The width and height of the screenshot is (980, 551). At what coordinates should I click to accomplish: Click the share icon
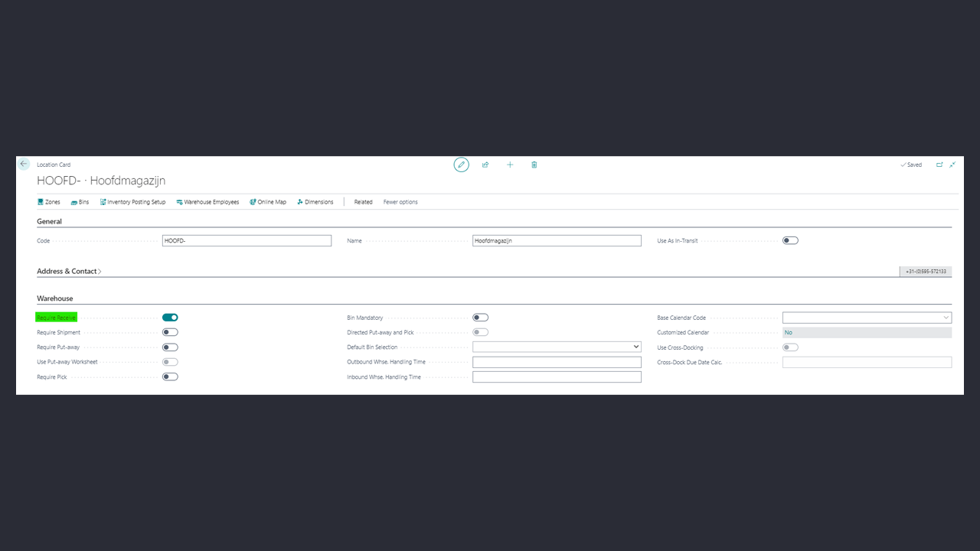click(x=485, y=165)
